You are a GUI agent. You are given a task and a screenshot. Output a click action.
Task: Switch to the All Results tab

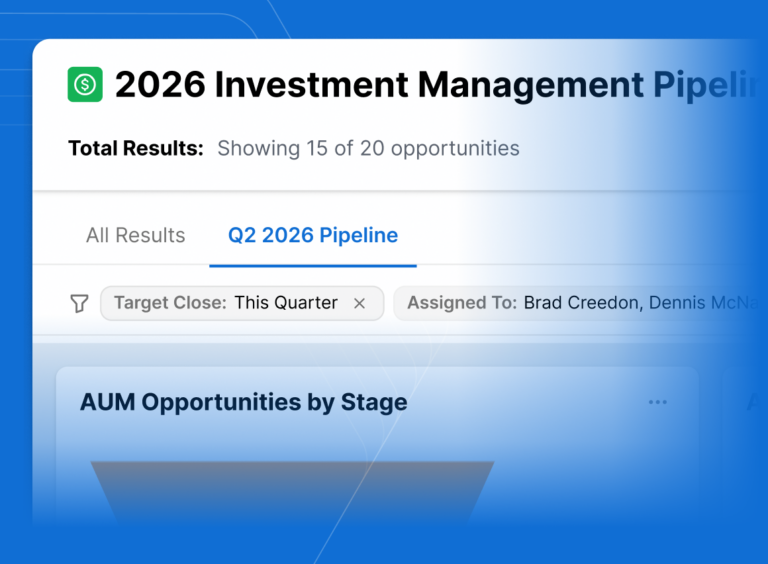coord(136,235)
